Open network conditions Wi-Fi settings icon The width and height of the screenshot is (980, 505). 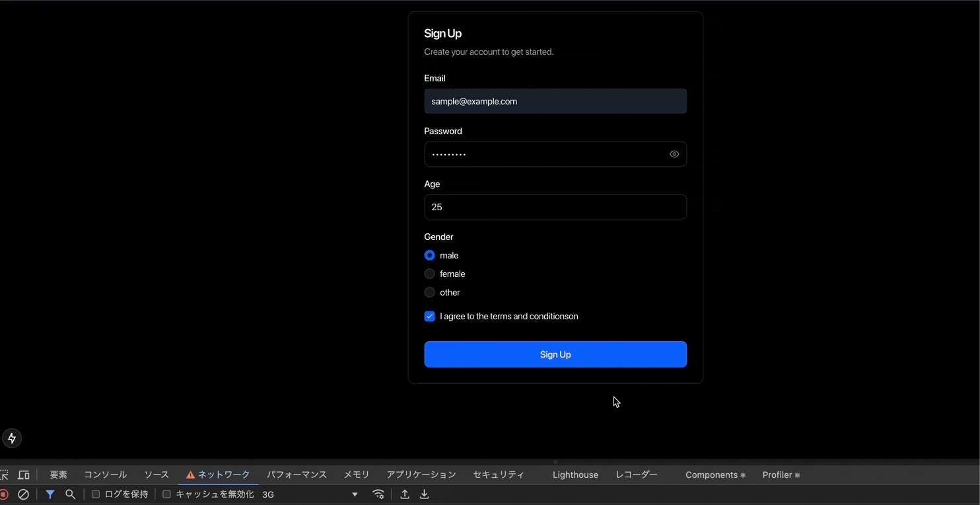pos(378,494)
